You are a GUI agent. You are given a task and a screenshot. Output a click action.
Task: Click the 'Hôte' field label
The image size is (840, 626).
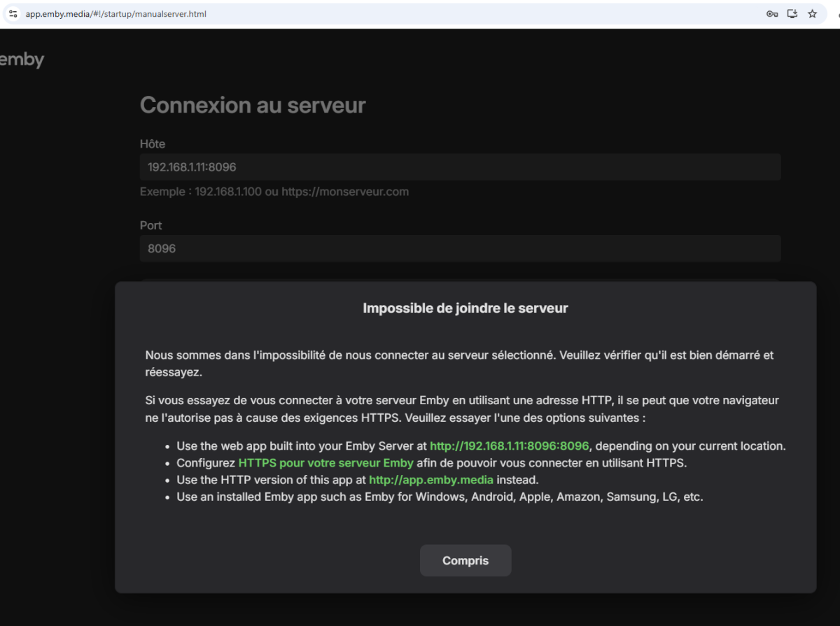153,144
